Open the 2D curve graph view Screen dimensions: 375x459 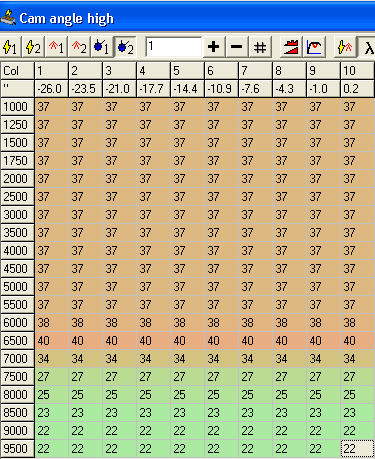tap(314, 47)
